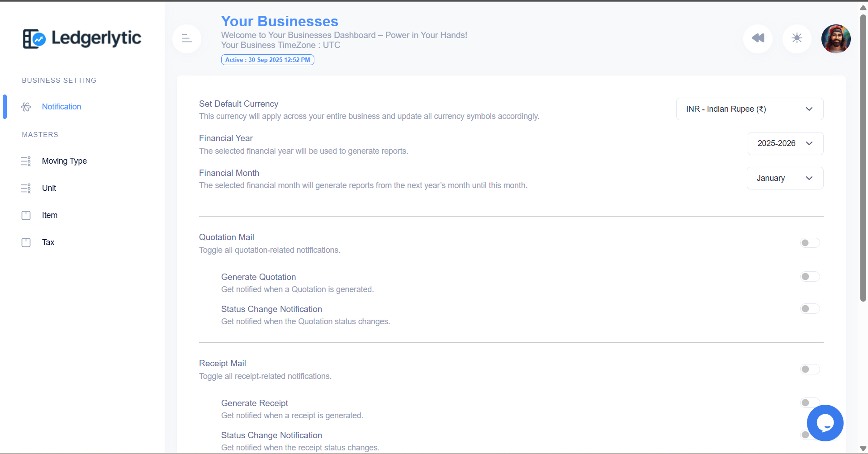The image size is (868, 454).
Task: Turn on Generate Quotation notifications
Action: click(809, 277)
